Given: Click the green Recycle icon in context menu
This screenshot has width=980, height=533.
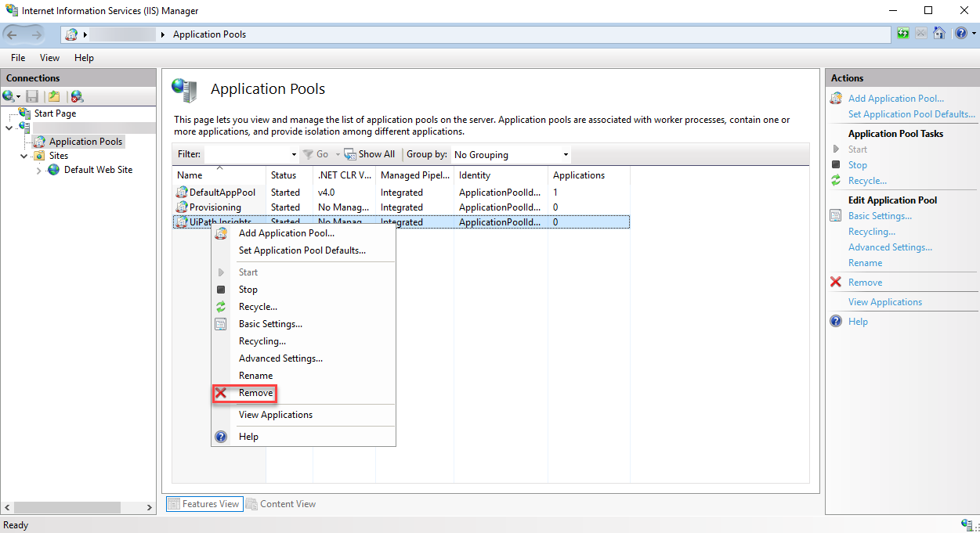Looking at the screenshot, I should tap(221, 307).
